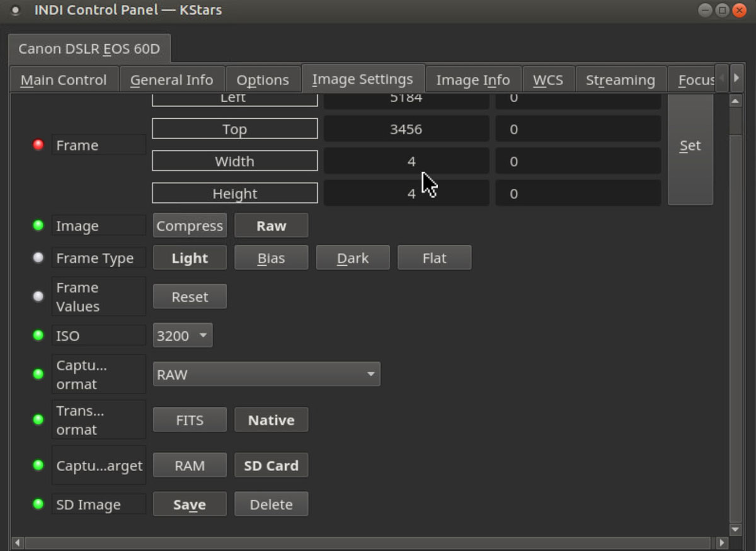Click the Top input field showing 0

(x=578, y=129)
